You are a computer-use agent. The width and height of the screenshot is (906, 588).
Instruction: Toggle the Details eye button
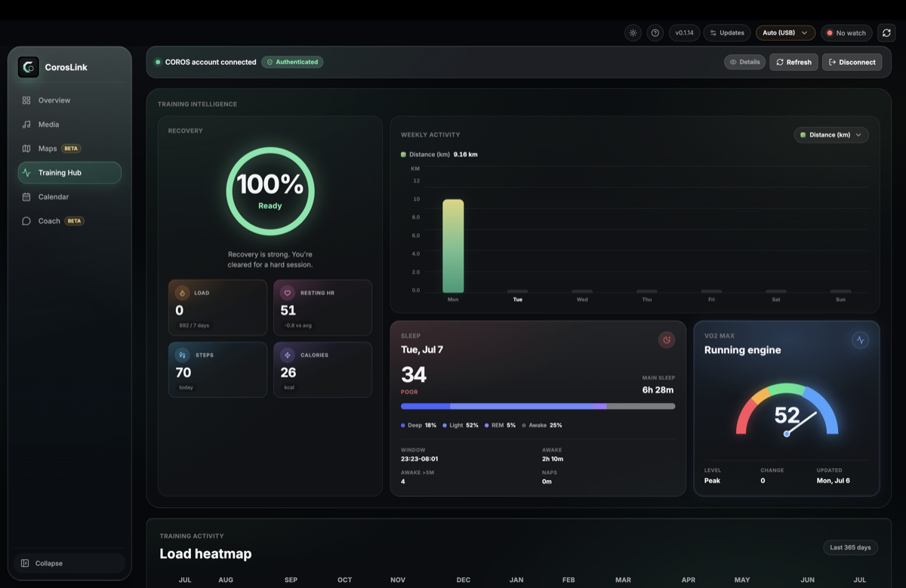(x=744, y=62)
